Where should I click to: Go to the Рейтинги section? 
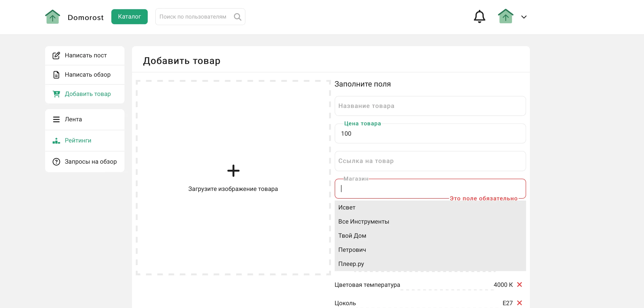coord(78,140)
